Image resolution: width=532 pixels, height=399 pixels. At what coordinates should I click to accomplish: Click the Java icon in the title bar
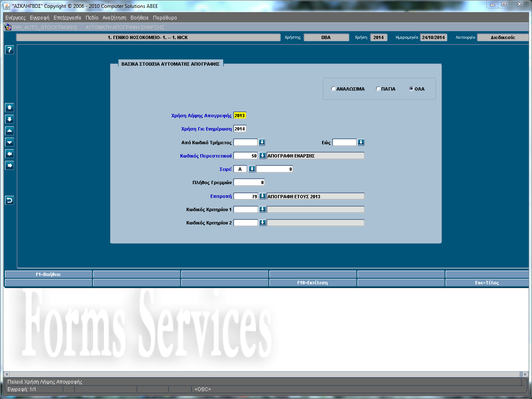[7, 6]
